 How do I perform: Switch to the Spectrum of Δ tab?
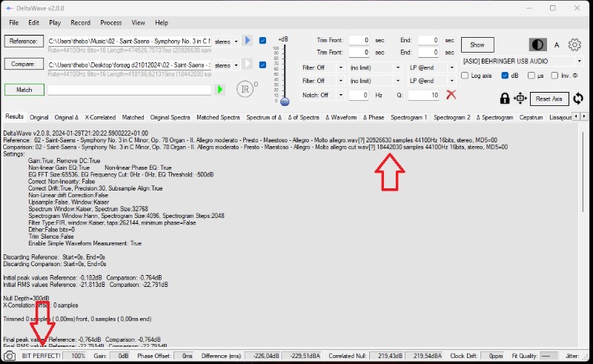[264, 117]
